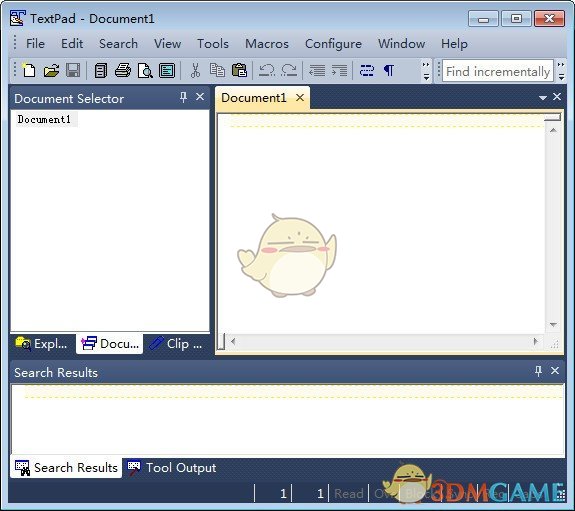
Task: Paste clipboard with the Paste icon
Action: coord(239,70)
